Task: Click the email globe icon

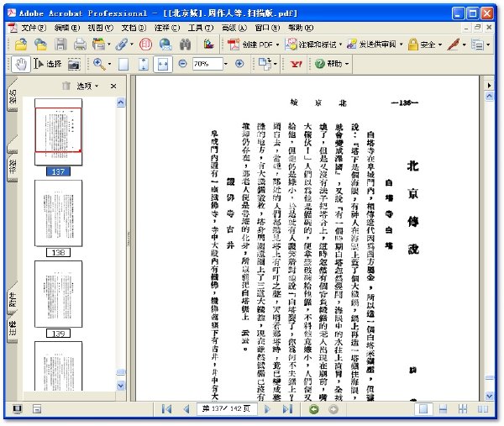Action: pos(165,45)
